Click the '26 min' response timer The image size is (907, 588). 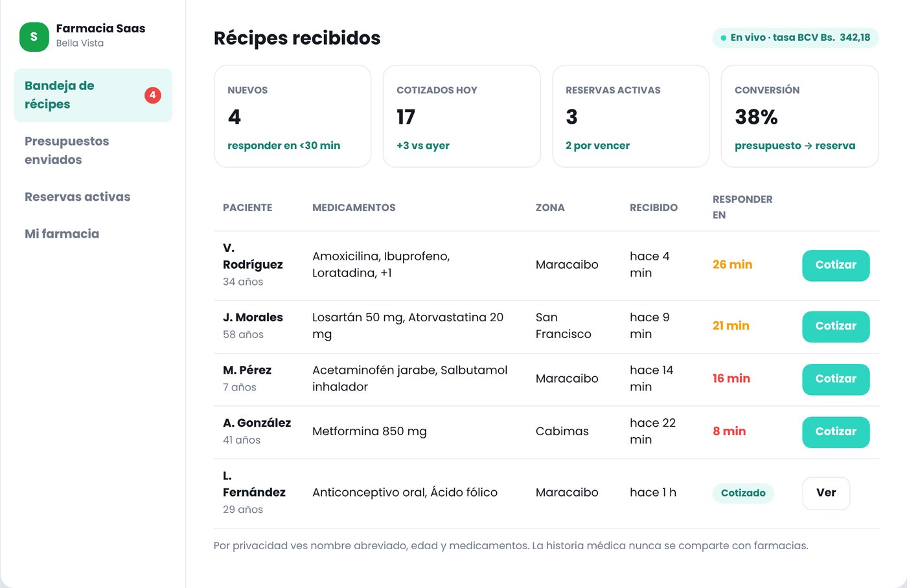point(732,265)
